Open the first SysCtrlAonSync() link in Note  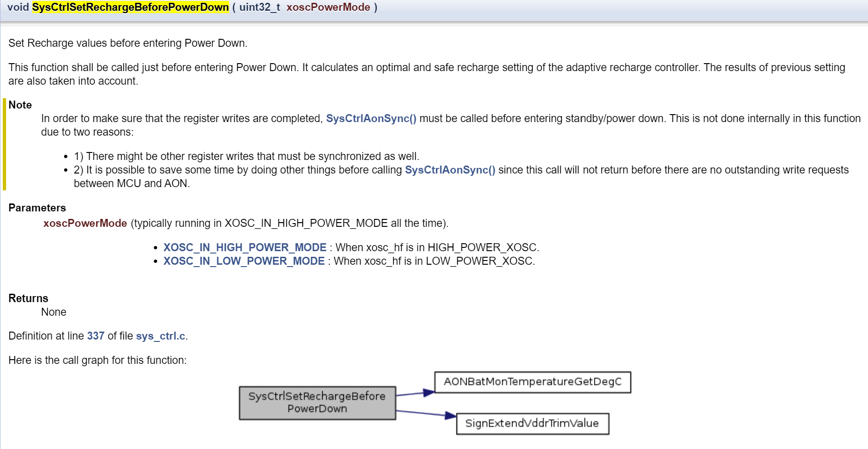(371, 119)
